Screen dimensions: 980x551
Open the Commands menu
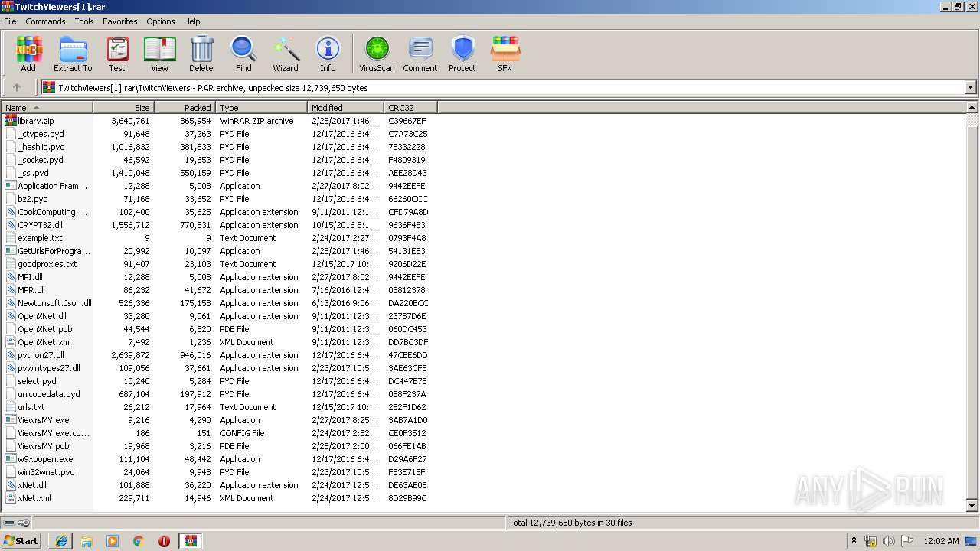45,21
